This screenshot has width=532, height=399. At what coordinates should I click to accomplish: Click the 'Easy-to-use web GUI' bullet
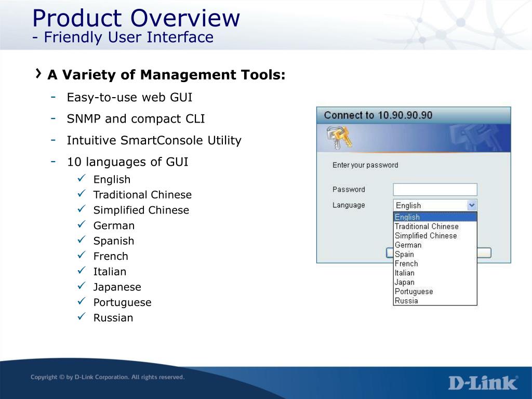(x=129, y=97)
